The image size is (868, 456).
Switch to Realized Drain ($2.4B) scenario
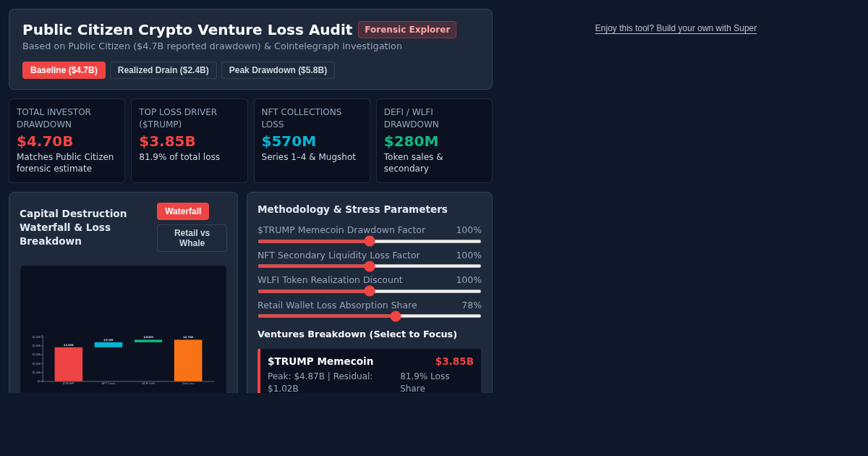[x=163, y=70]
